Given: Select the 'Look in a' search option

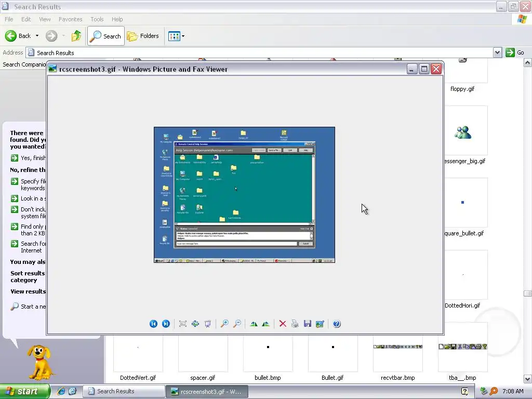Looking at the screenshot, I should [x=29, y=198].
